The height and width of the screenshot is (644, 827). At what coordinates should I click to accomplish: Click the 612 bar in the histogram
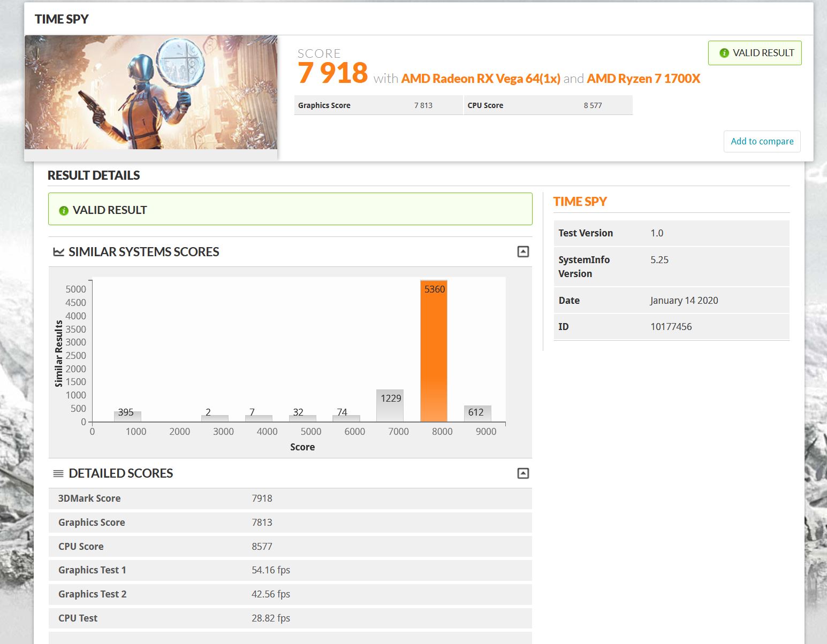tap(477, 413)
